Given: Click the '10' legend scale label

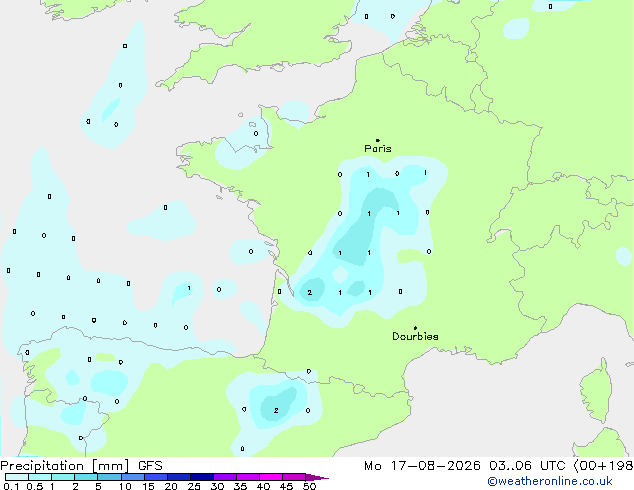Looking at the screenshot, I should 125,486.
